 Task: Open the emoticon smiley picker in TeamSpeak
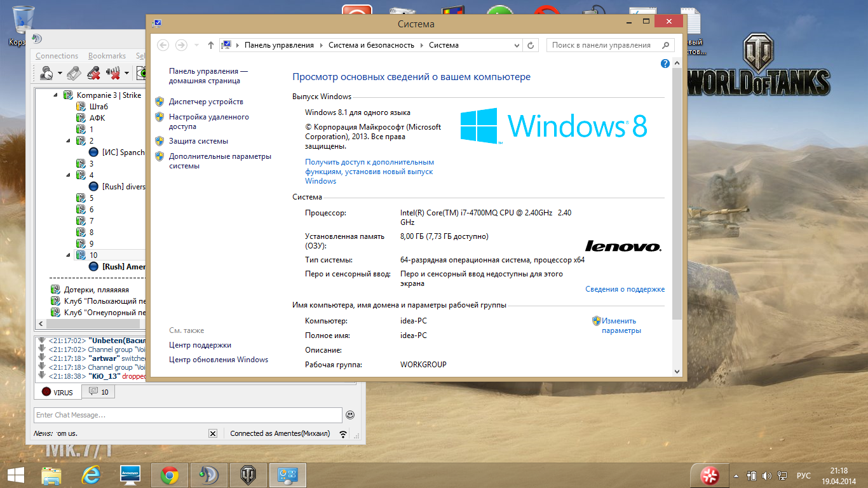point(350,415)
